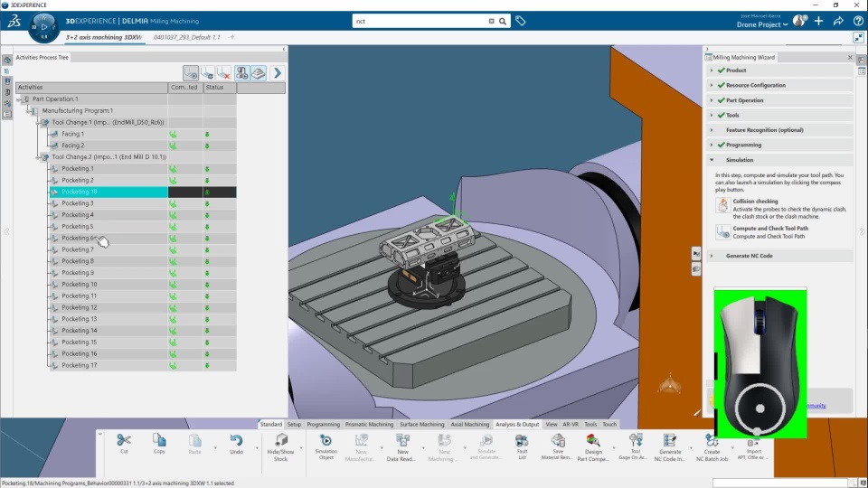Click the share arrow icon in top bar
Image resolution: width=868 pixels, height=488 pixels.
click(x=839, y=21)
